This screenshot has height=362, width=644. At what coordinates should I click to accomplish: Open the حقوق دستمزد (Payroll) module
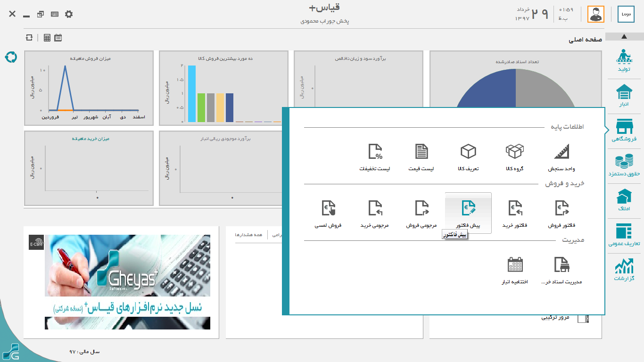click(x=624, y=165)
